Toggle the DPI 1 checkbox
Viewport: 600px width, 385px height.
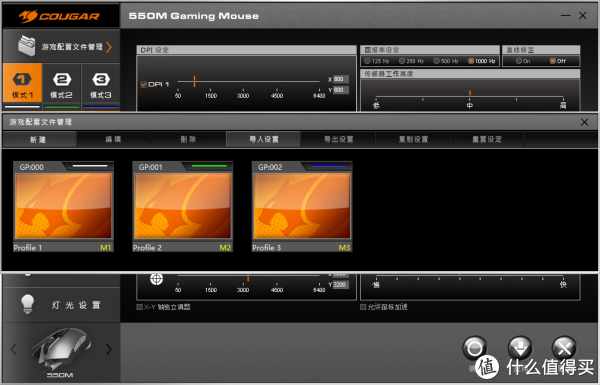(144, 84)
